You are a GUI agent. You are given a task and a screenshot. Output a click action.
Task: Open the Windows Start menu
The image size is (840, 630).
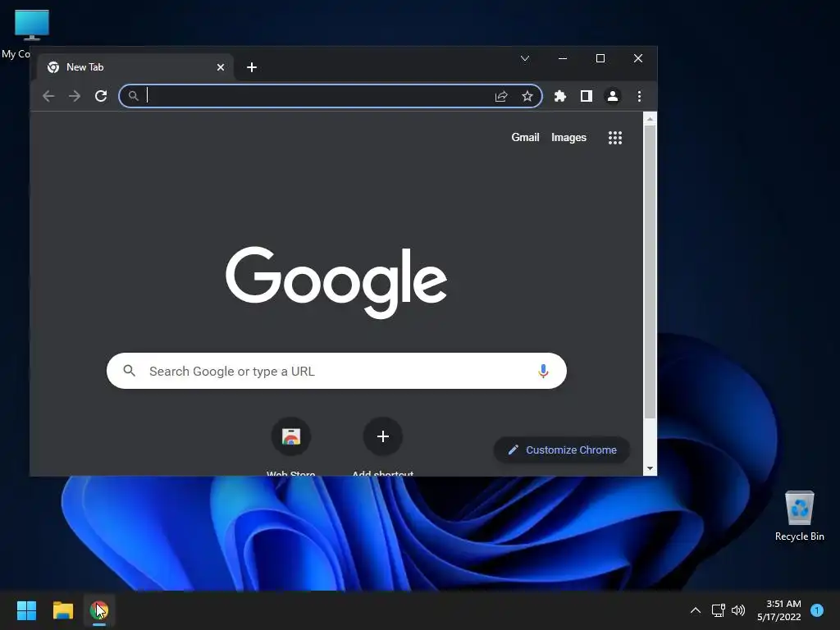[26, 610]
